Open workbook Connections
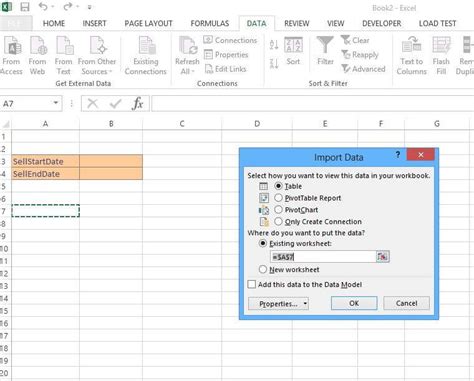 [x=230, y=40]
